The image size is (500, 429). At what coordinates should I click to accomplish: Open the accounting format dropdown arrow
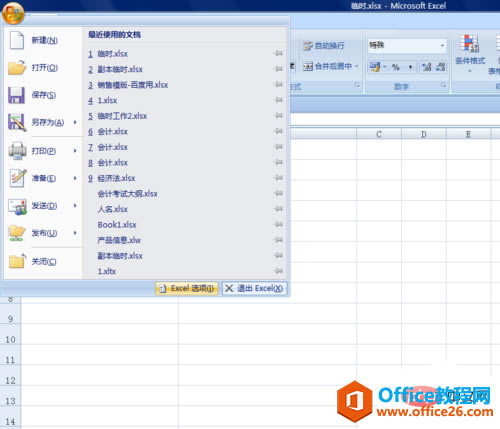point(385,67)
